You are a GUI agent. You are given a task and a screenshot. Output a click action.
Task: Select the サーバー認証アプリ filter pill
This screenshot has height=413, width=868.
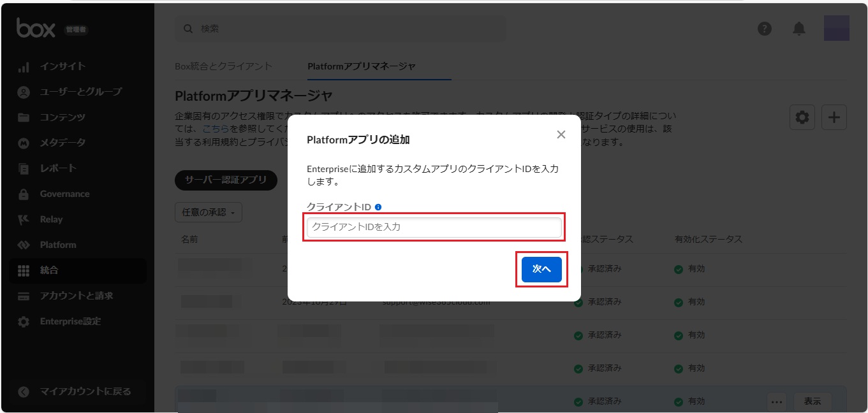tap(226, 180)
